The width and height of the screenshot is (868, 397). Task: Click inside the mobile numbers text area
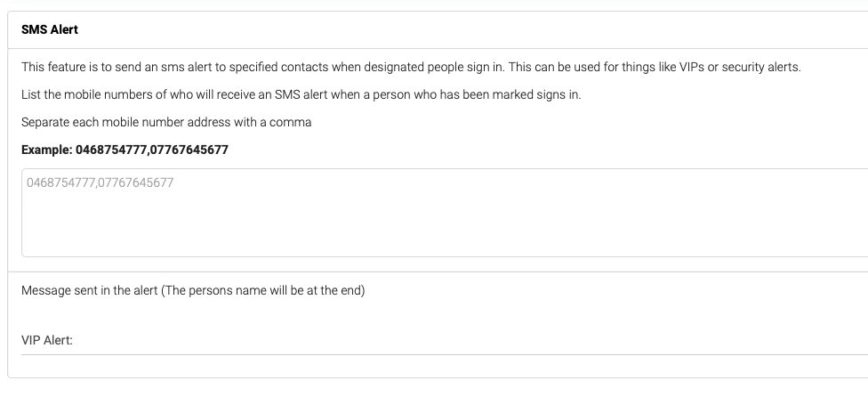(445, 213)
